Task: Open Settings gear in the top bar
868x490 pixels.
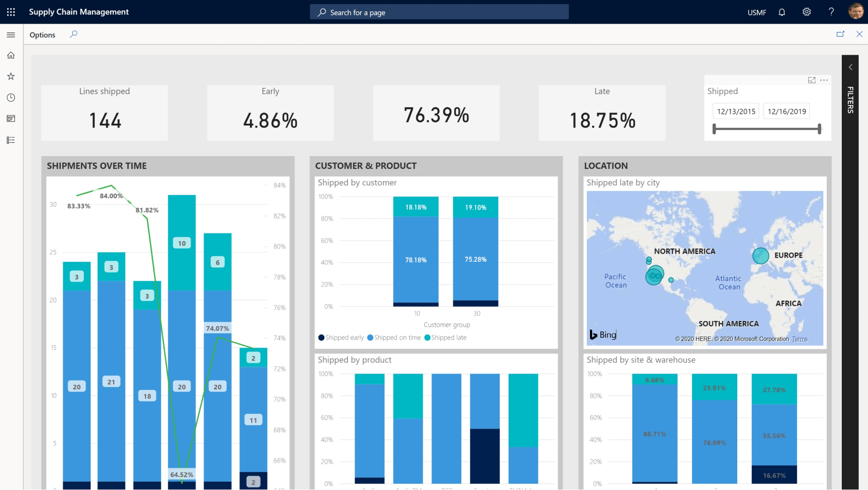Action: (807, 12)
